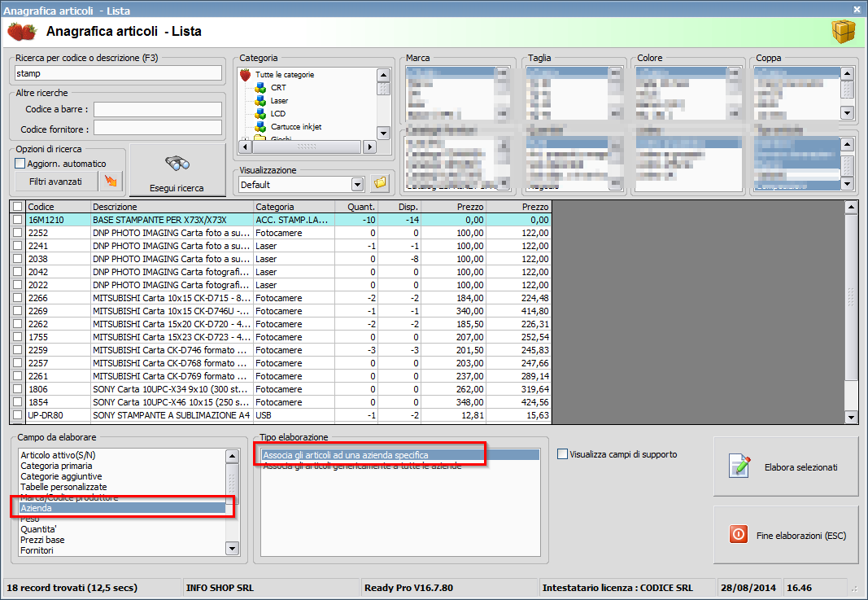Click 'INFO SHOP SRL' in the status bar

click(x=220, y=588)
